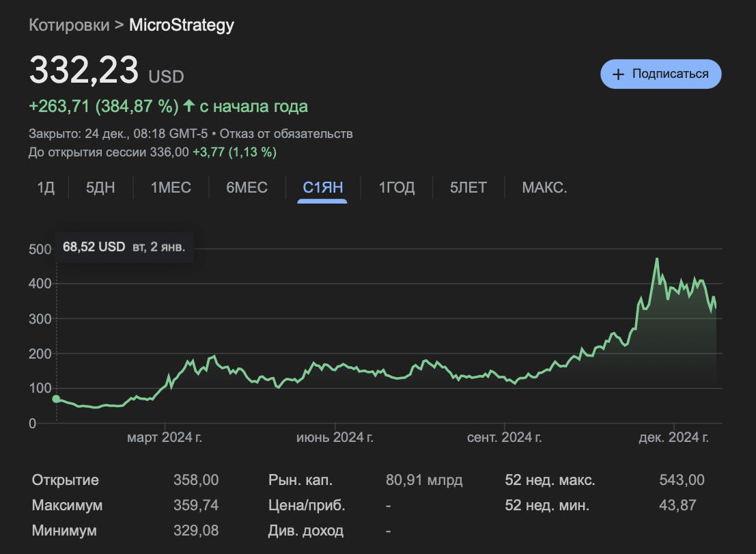Click the MicroStrategy breadcrumb title

pos(181,25)
